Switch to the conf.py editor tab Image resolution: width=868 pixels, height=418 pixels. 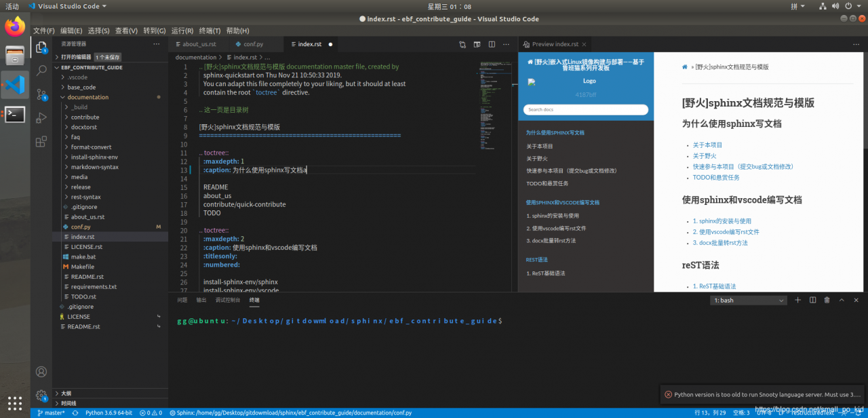[253, 44]
